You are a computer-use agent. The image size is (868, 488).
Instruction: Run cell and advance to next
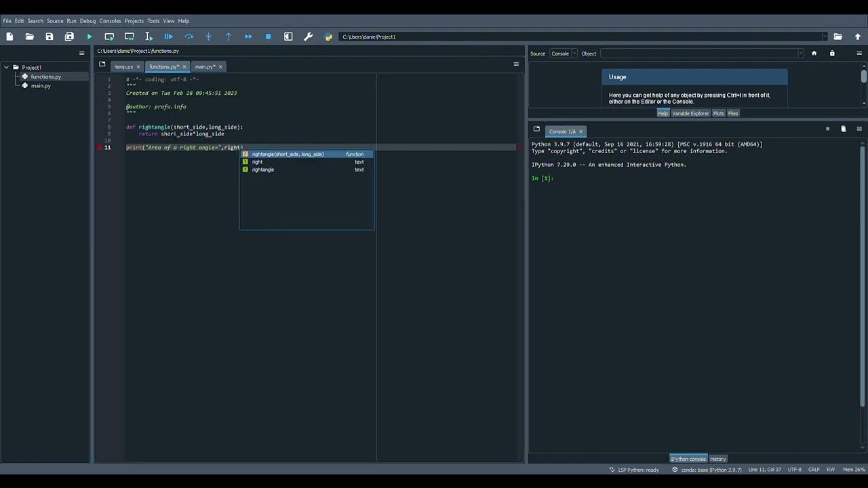(129, 37)
